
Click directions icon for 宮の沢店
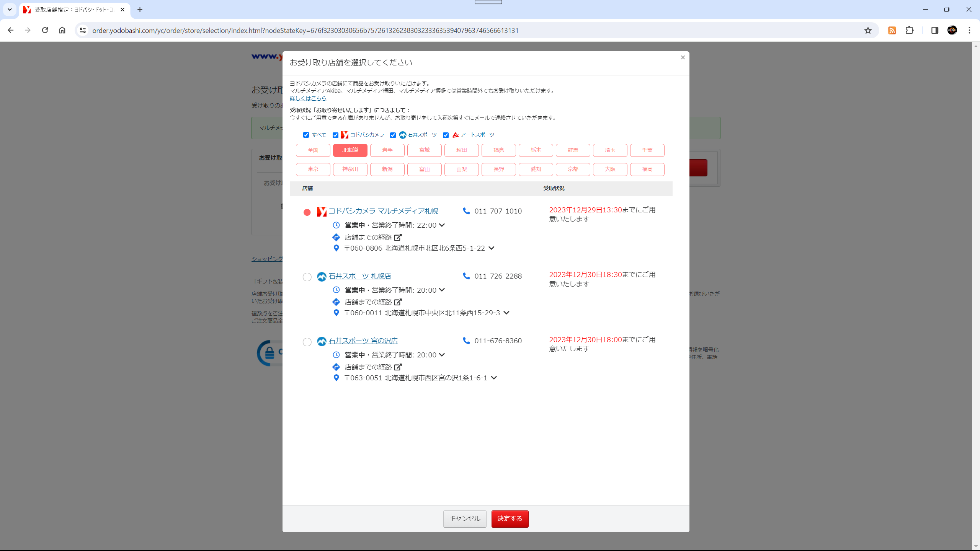click(x=336, y=367)
